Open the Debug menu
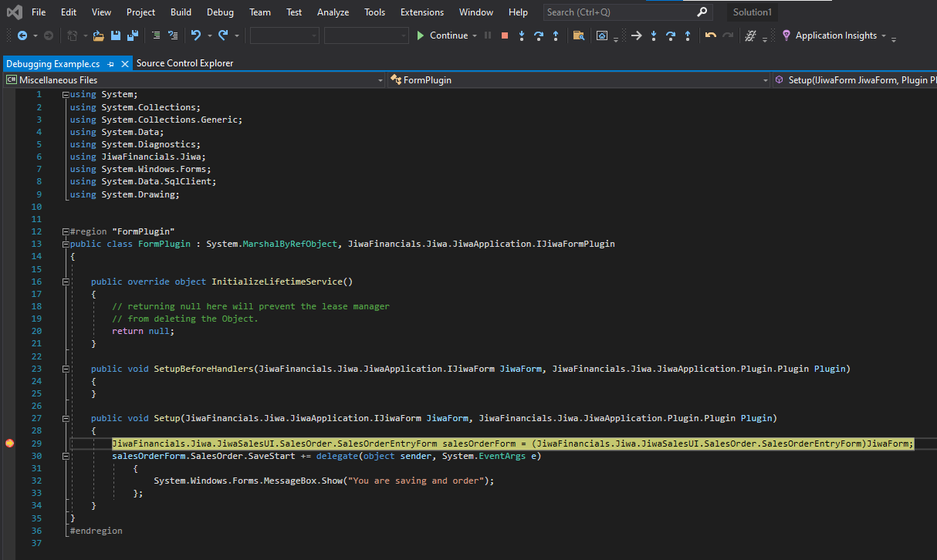This screenshot has width=937, height=560. [x=220, y=12]
